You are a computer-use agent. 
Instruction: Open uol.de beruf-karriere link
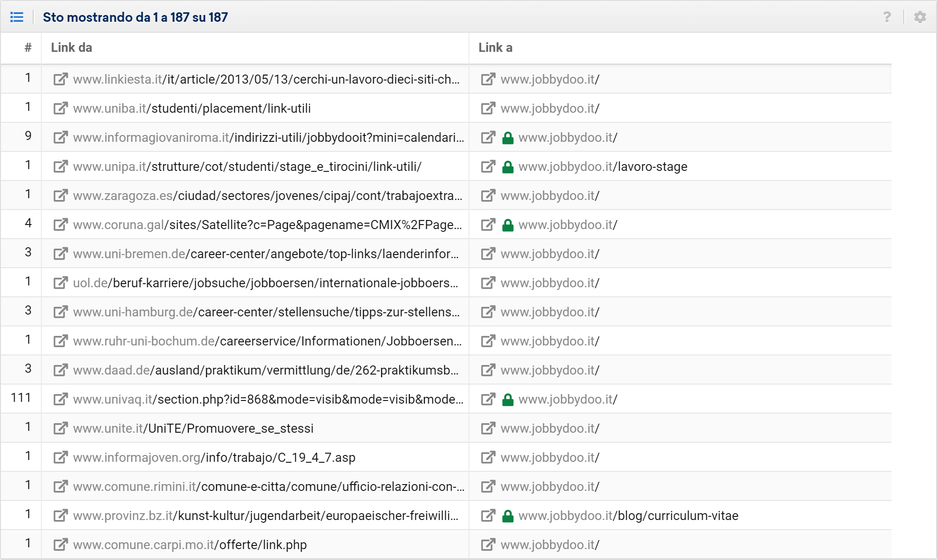[266, 283]
